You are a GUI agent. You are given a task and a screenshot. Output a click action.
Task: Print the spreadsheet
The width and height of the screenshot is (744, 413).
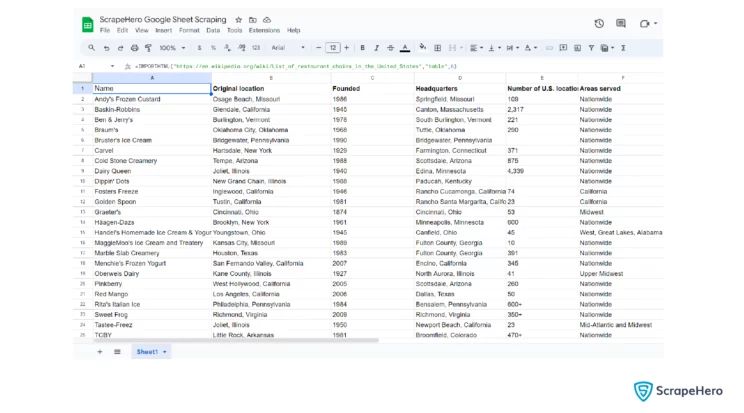coord(135,48)
